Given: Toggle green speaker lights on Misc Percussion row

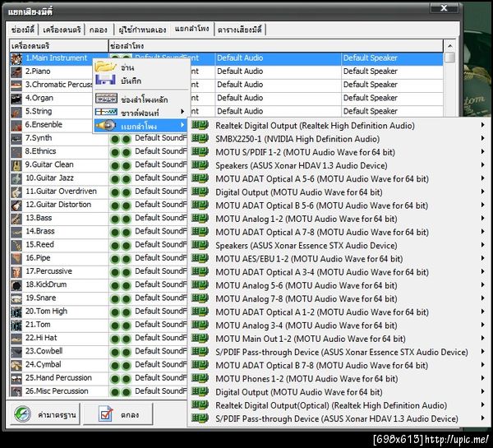Looking at the screenshot, I should click(121, 392).
